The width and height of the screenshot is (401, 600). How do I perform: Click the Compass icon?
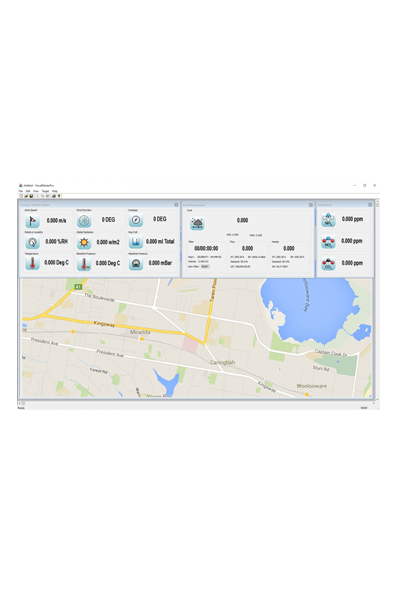coord(136,220)
